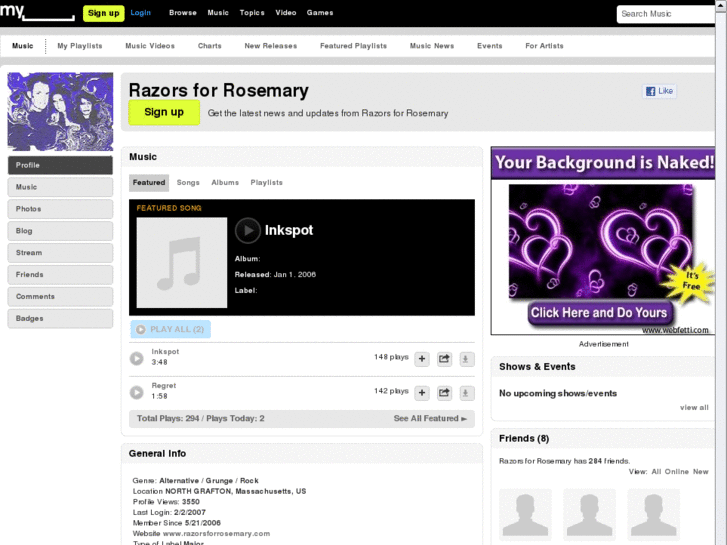Open the first friend avatar
Image resolution: width=727 pixels, height=545 pixels.
525,514
